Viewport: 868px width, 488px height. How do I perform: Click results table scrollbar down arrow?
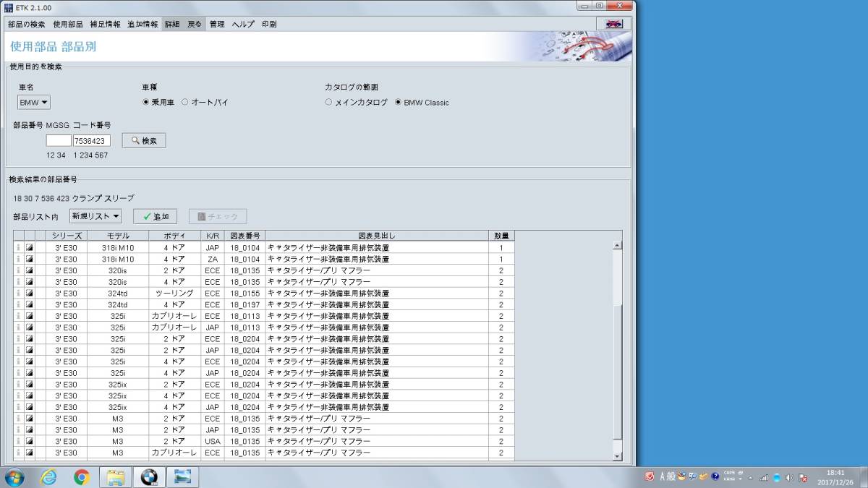pyautogui.click(x=617, y=456)
